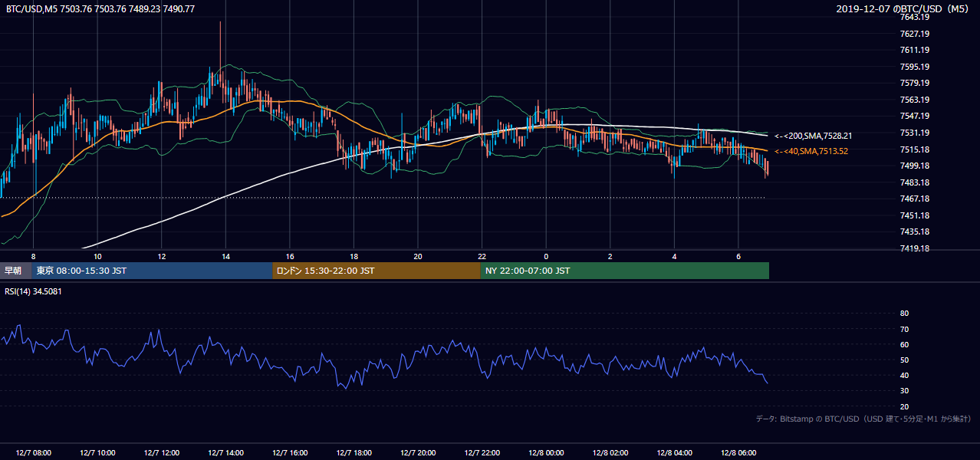Click hour label 4 under price chart
This screenshot has height=460, width=980.
(674, 256)
